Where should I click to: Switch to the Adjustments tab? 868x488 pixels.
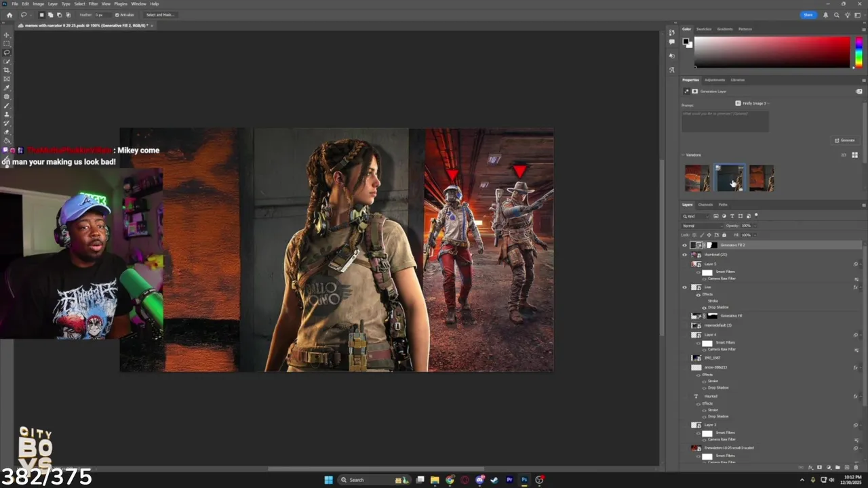[715, 80]
